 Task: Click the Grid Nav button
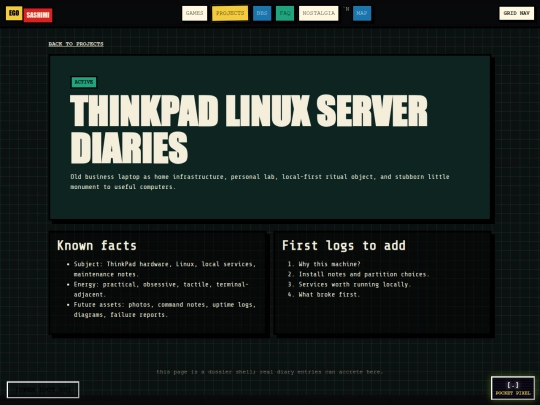pos(517,13)
